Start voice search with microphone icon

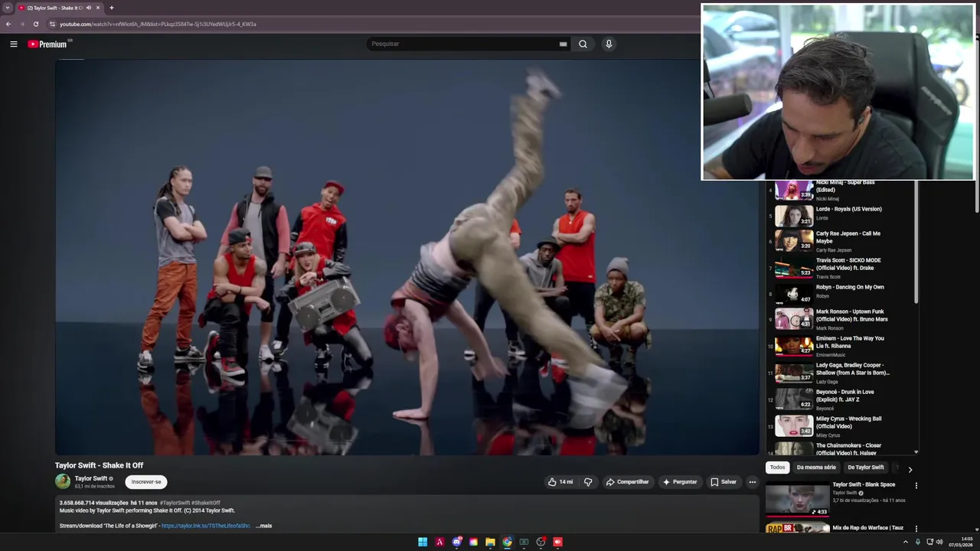tap(609, 44)
